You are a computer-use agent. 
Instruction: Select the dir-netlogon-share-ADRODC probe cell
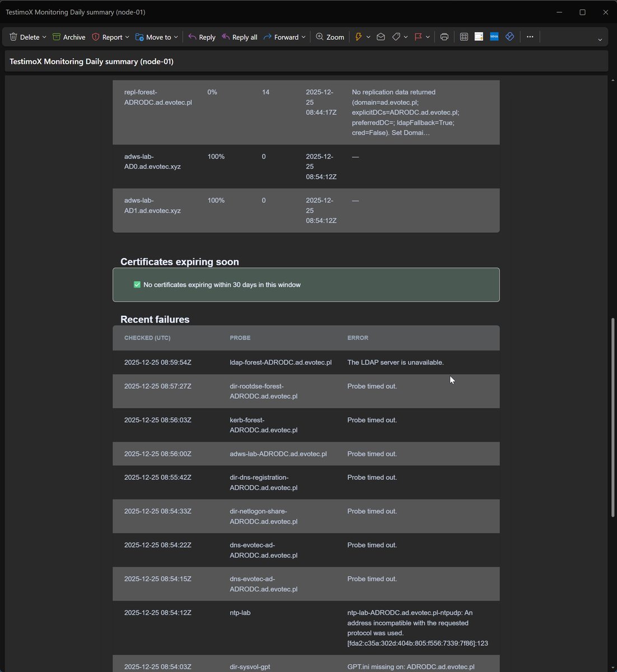tap(264, 516)
